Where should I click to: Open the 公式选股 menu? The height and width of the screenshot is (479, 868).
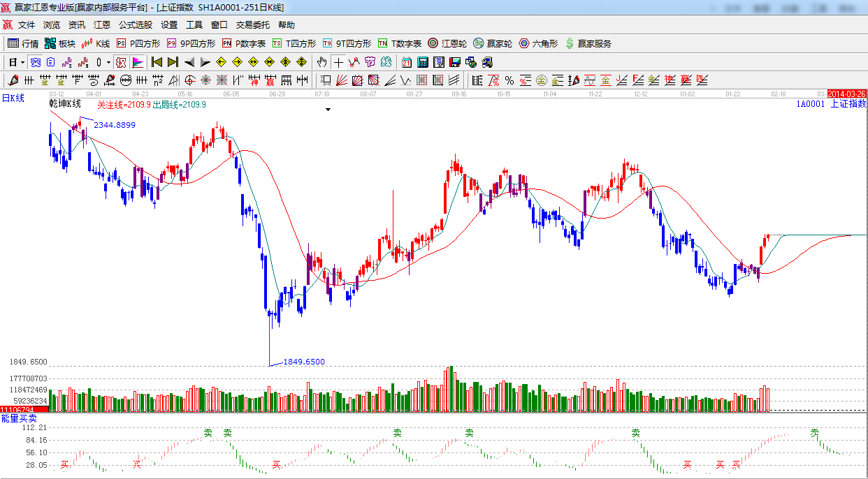(135, 25)
